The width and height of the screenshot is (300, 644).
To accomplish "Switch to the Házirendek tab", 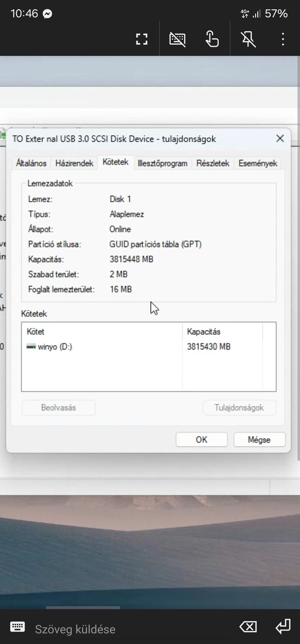I will 74,163.
